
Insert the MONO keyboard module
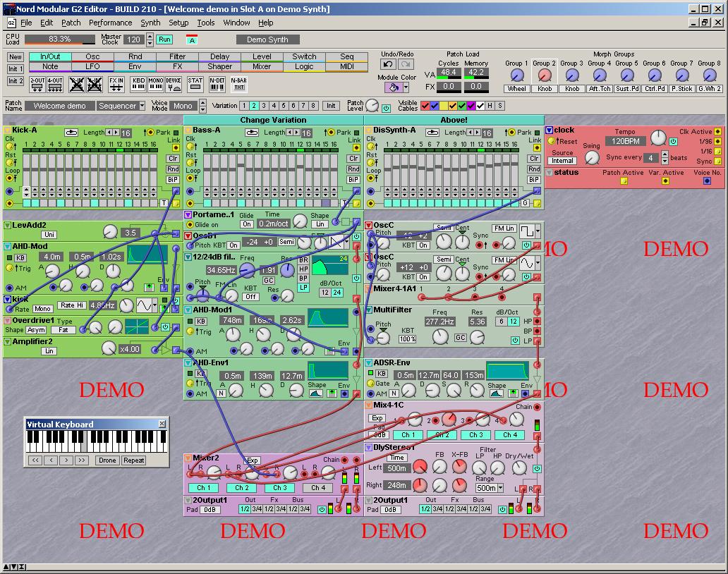point(155,84)
